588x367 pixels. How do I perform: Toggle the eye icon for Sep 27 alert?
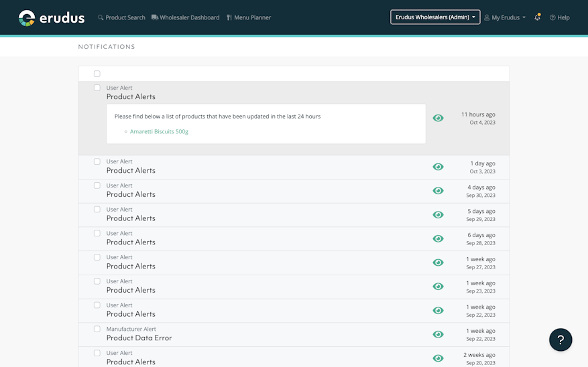pyautogui.click(x=438, y=263)
